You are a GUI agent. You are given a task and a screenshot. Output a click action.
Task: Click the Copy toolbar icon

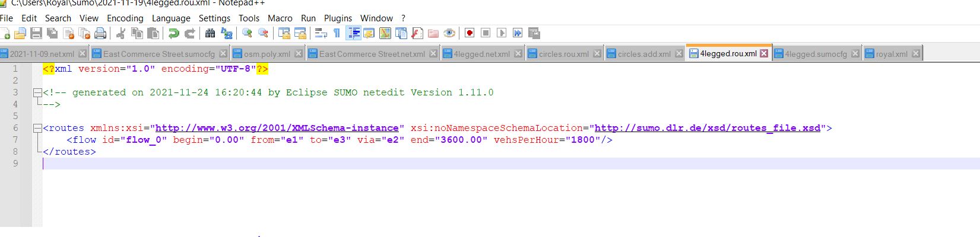[x=137, y=33]
